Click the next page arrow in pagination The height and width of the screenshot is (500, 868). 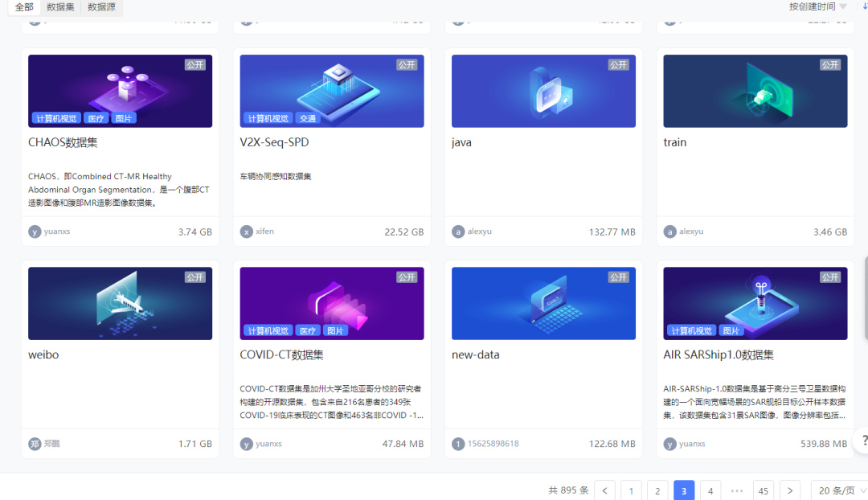tap(790, 490)
